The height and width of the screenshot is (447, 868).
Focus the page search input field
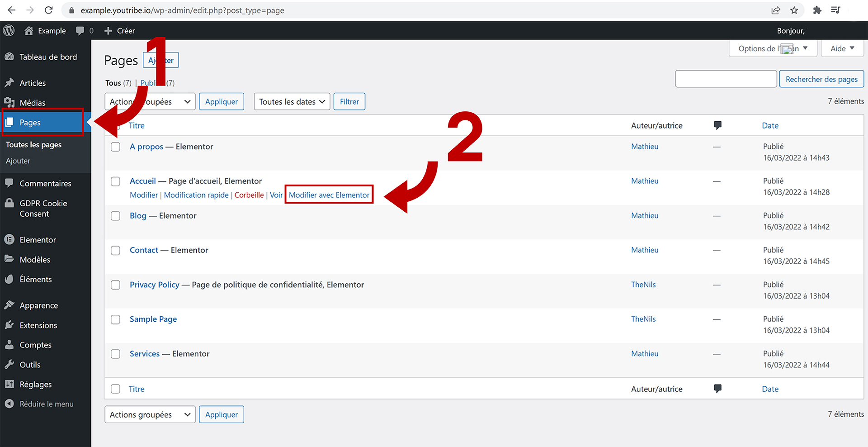[726, 79]
